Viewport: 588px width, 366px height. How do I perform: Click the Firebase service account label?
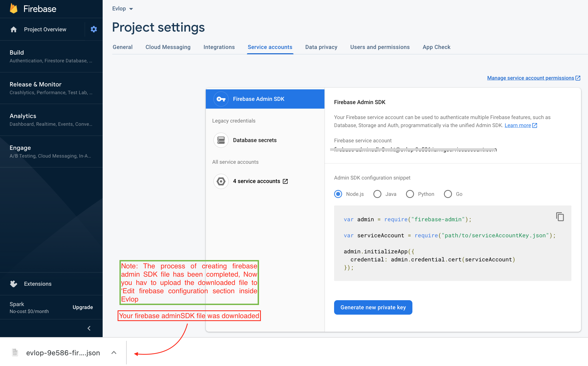363,140
